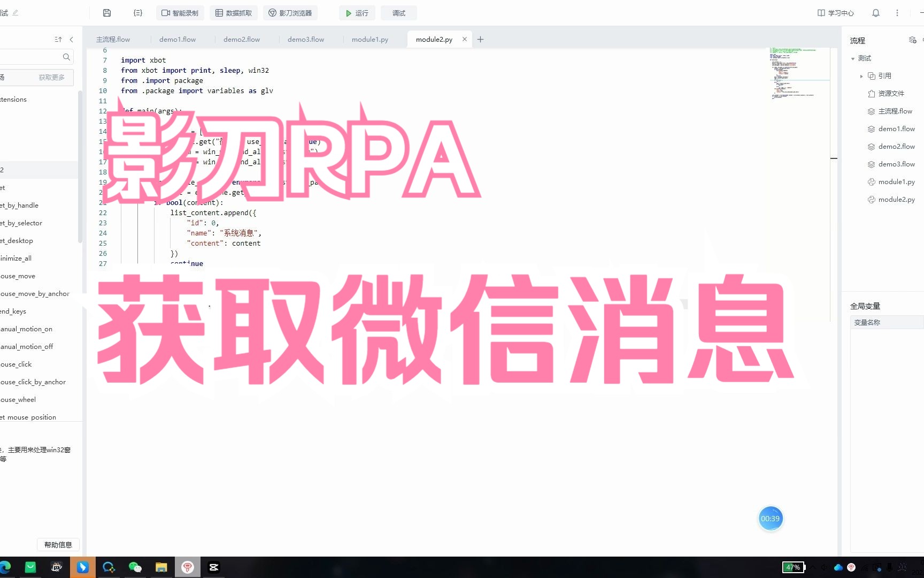924x578 pixels.
Task: Launch 影刀浏览器 browser
Action: (x=290, y=13)
